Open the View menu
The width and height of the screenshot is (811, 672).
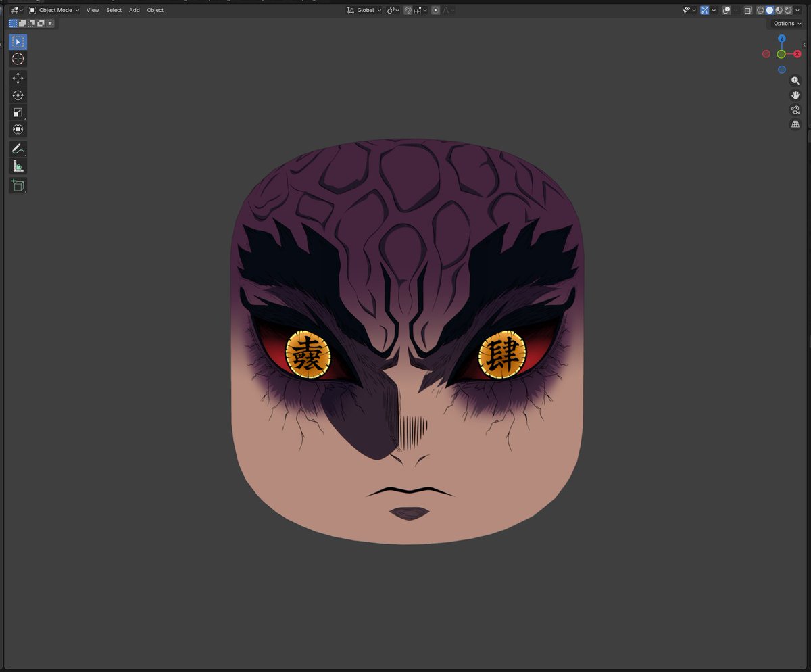click(x=93, y=10)
